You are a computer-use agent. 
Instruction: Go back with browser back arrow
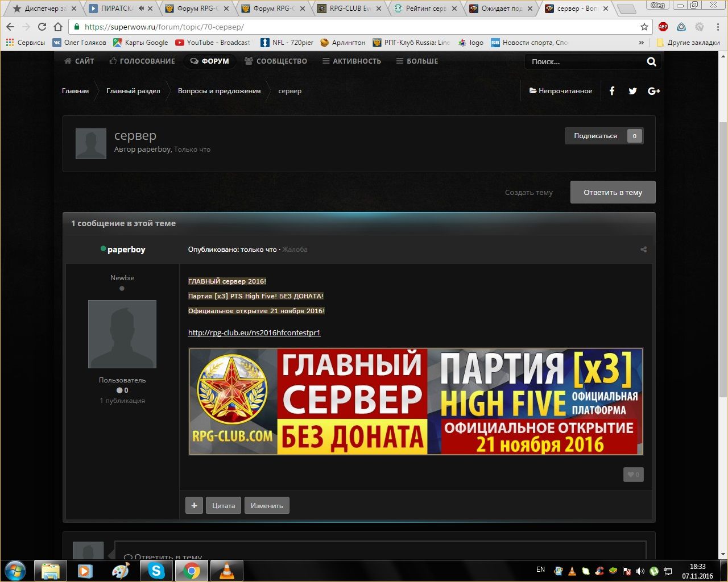(10, 27)
